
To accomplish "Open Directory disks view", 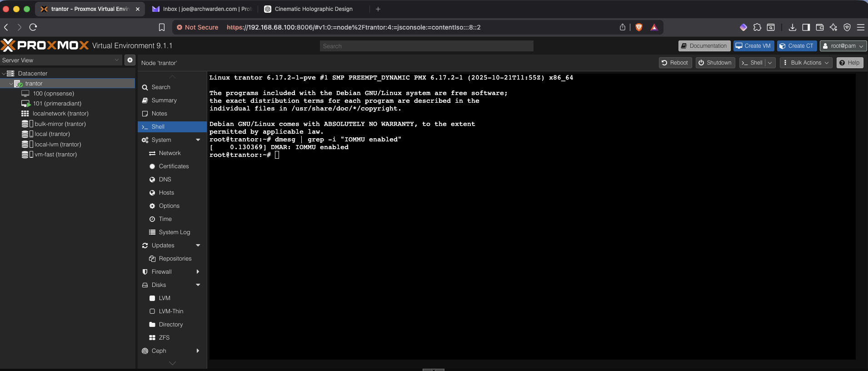I will point(171,324).
